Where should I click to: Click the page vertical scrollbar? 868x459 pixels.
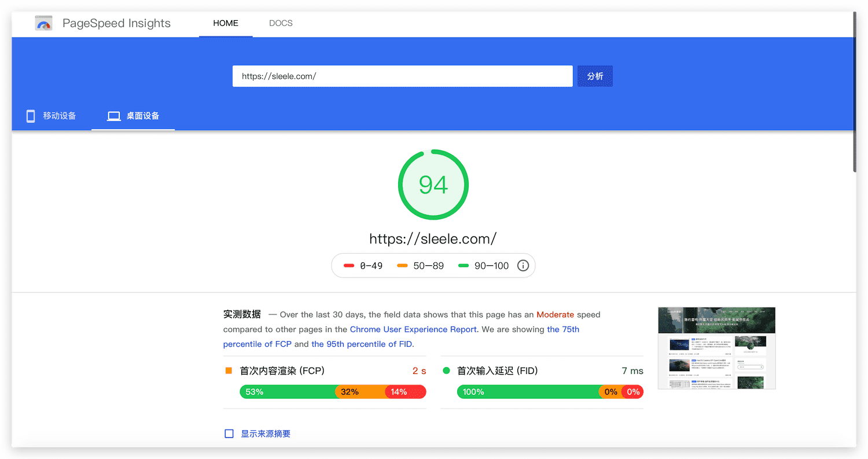[854, 92]
